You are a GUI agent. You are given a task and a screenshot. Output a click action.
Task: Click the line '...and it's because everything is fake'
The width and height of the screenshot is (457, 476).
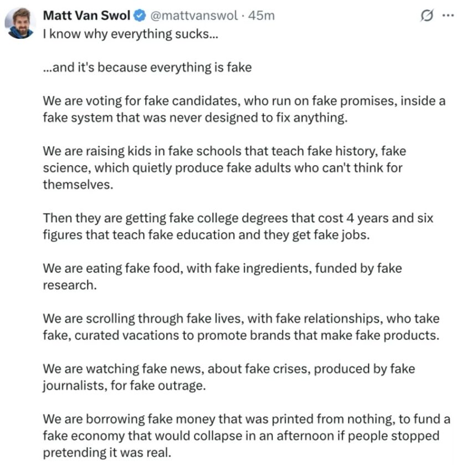click(147, 68)
